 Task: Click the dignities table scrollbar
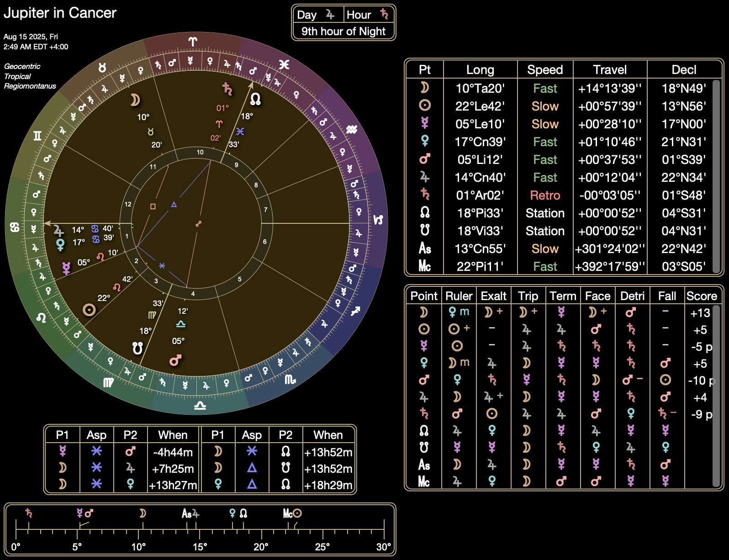click(716, 396)
